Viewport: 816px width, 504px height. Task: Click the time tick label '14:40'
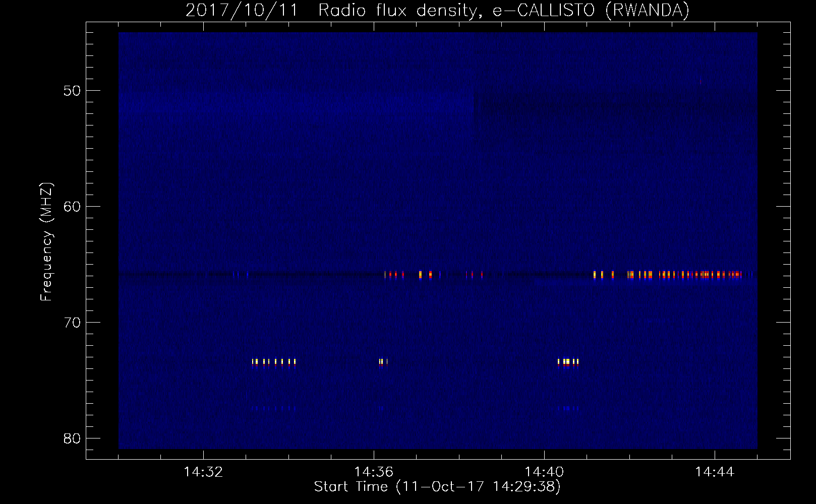(544, 472)
